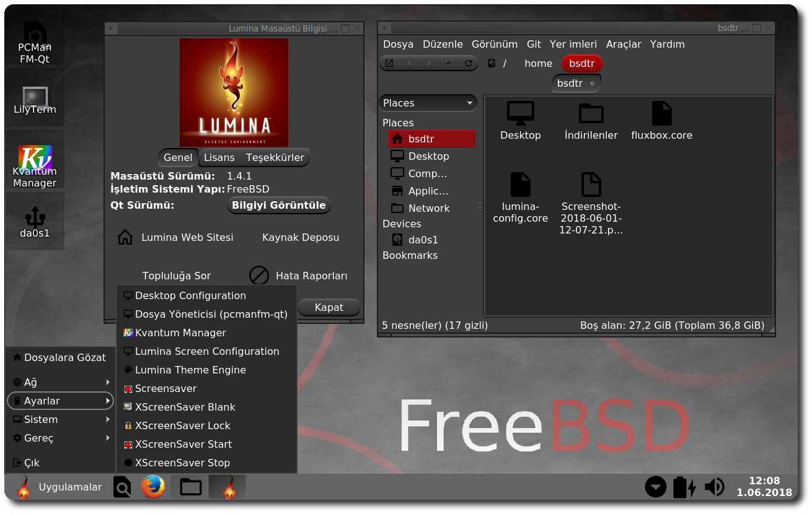The width and height of the screenshot is (812, 514).
Task: Expand Ayarlar submenu
Action: 60,401
